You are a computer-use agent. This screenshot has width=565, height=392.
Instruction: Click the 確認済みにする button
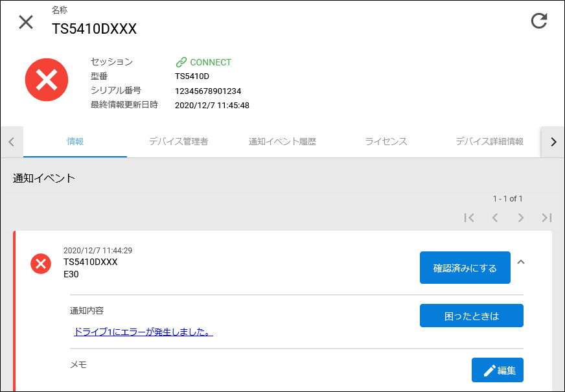(x=465, y=267)
